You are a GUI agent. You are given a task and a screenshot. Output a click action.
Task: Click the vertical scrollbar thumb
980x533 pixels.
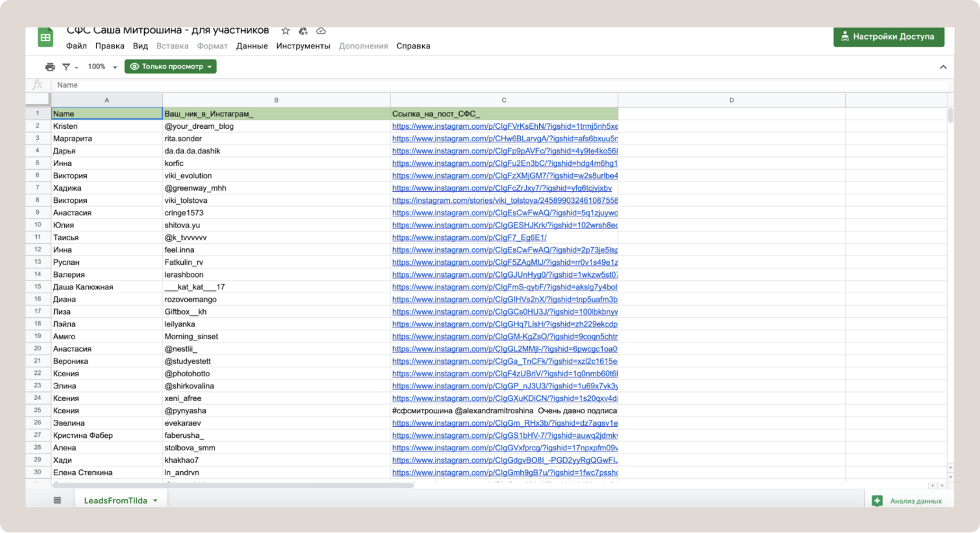tap(950, 115)
